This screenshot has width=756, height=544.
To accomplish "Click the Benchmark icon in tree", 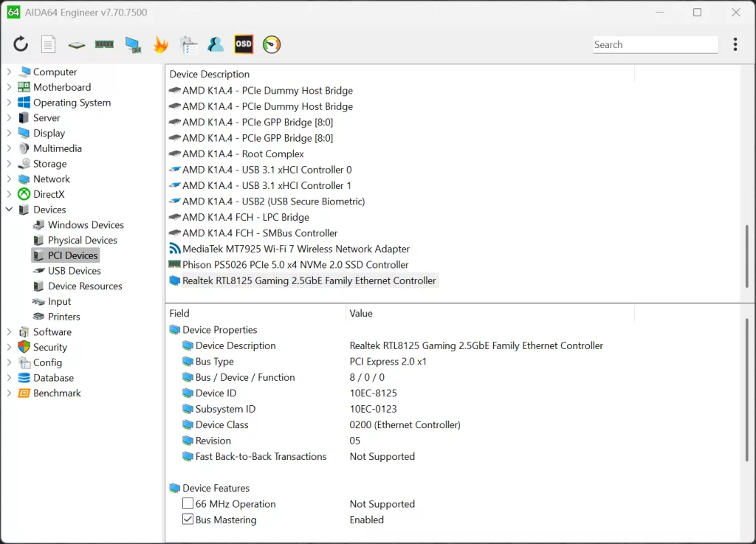I will pyautogui.click(x=24, y=393).
